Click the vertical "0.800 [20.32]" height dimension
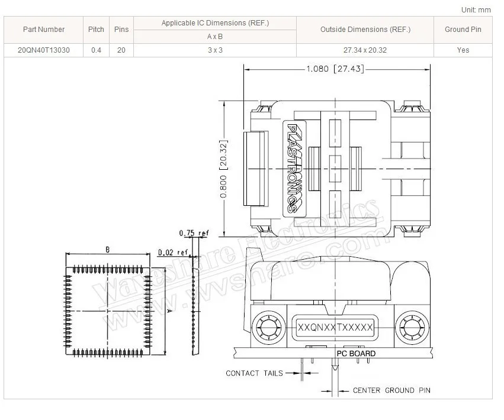The height and width of the screenshot is (420, 504). click(223, 169)
